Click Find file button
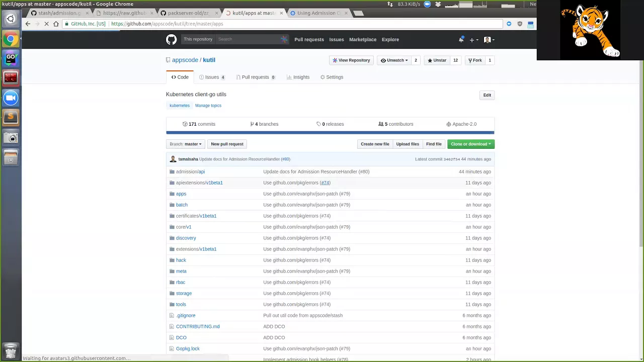The height and width of the screenshot is (362, 644). [x=434, y=144]
